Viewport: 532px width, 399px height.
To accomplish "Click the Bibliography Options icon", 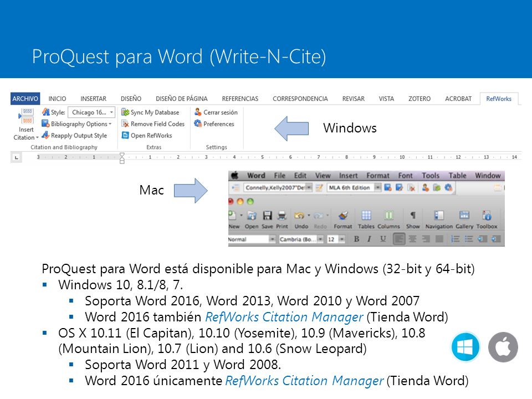I will (x=45, y=124).
